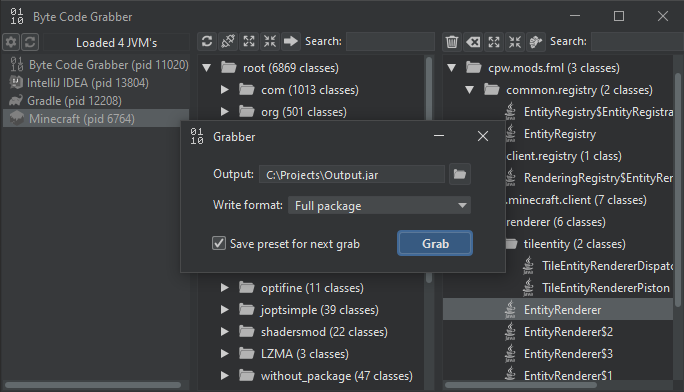Click the Grabber dialog title icon
The width and height of the screenshot is (684, 392).
(x=197, y=136)
